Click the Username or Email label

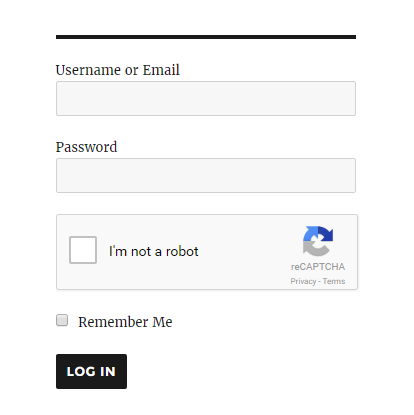pyautogui.click(x=118, y=70)
